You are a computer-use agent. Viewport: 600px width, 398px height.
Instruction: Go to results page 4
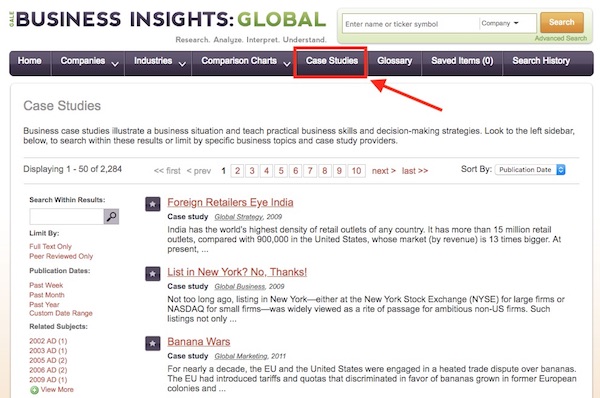(266, 171)
